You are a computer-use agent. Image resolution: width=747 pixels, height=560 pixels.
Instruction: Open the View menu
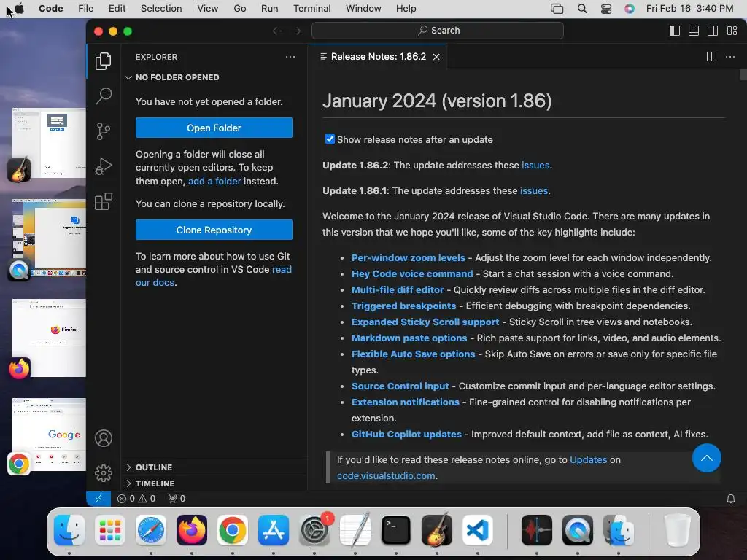click(x=208, y=9)
